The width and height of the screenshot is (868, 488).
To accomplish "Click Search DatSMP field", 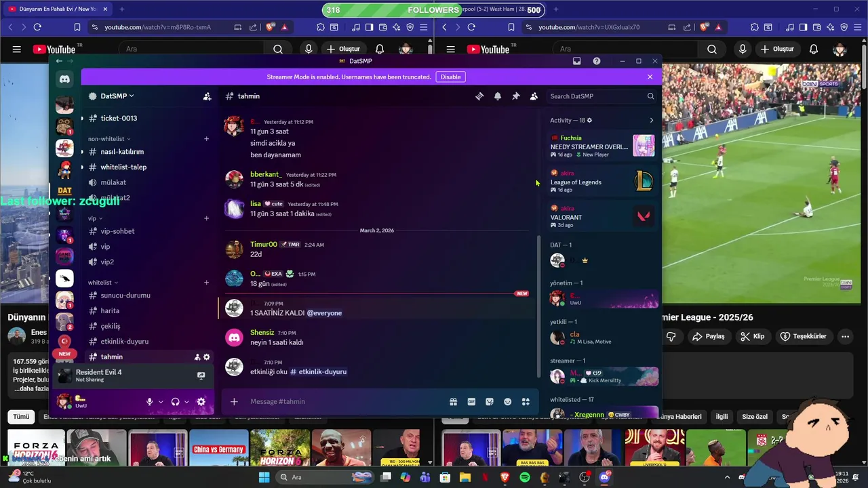I will pos(601,96).
